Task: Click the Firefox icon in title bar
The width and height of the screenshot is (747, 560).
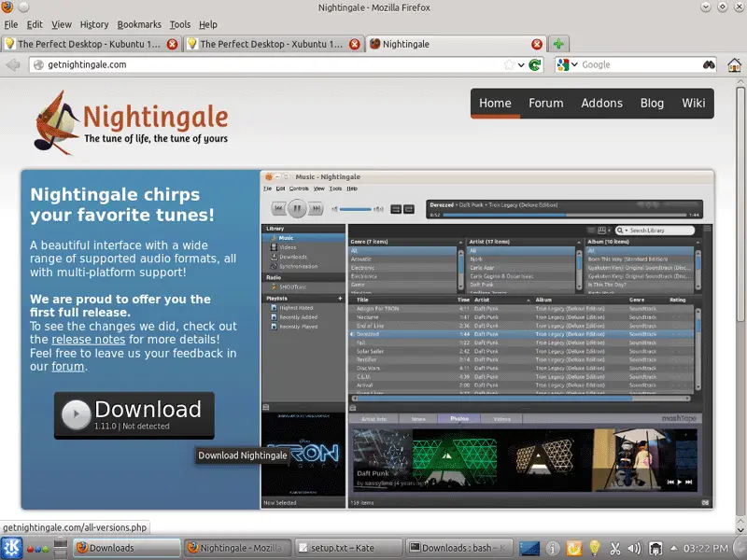Action: pyautogui.click(x=7, y=7)
